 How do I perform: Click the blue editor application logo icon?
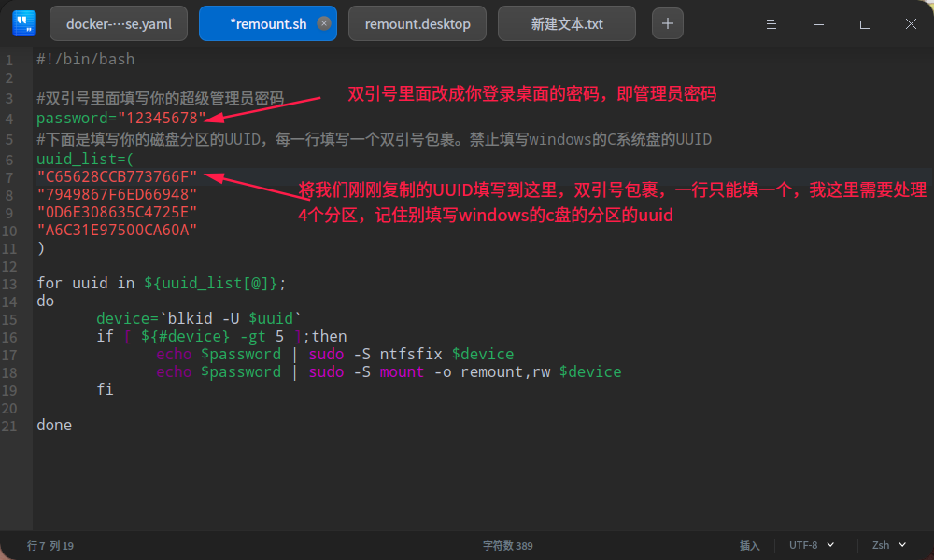(x=22, y=22)
